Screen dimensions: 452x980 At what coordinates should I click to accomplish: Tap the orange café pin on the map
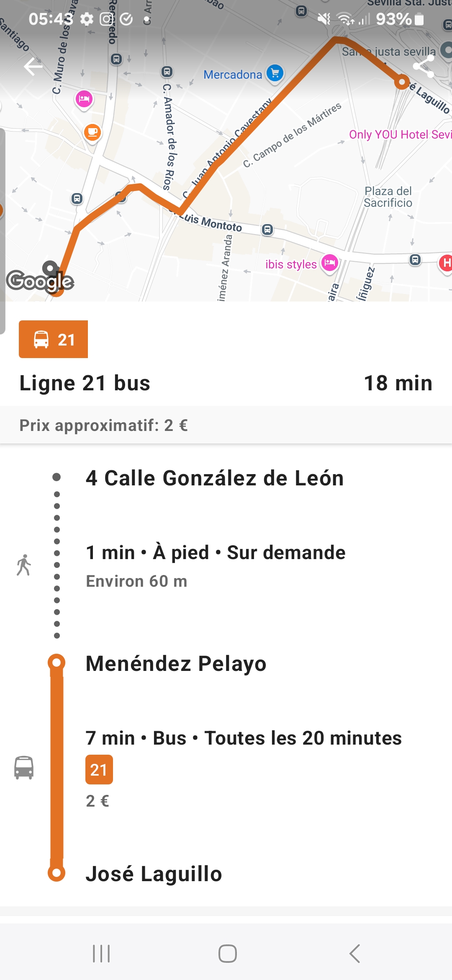click(x=92, y=133)
